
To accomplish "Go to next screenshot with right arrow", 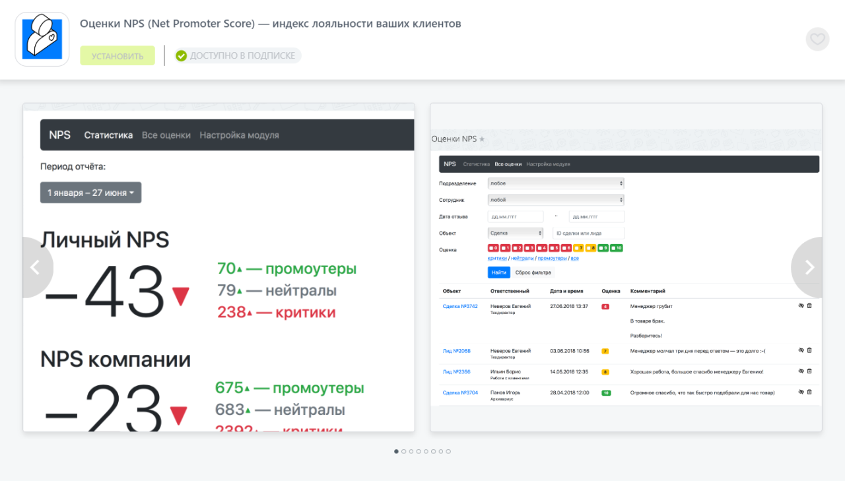I will point(809,267).
